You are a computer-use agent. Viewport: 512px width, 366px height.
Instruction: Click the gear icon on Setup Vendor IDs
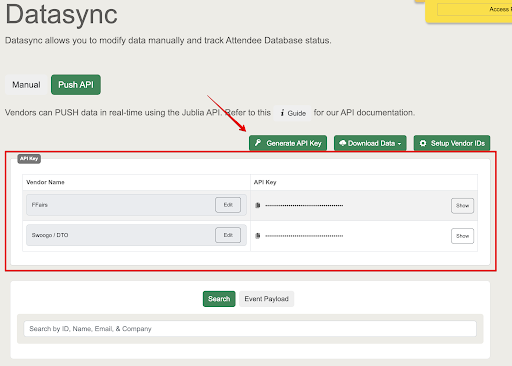[x=423, y=143]
